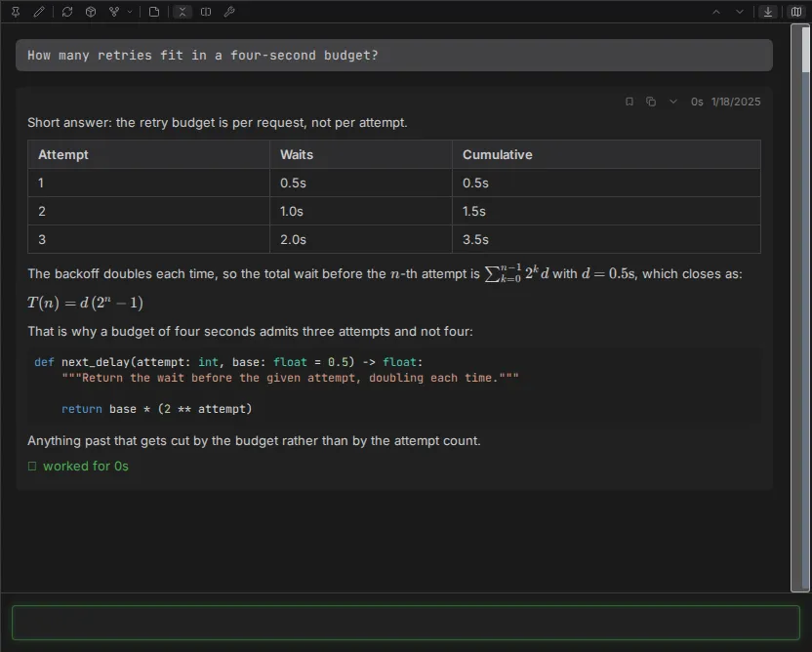Viewport: 812px width, 652px height.
Task: Click the message input box at bottom
Action: click(x=406, y=623)
